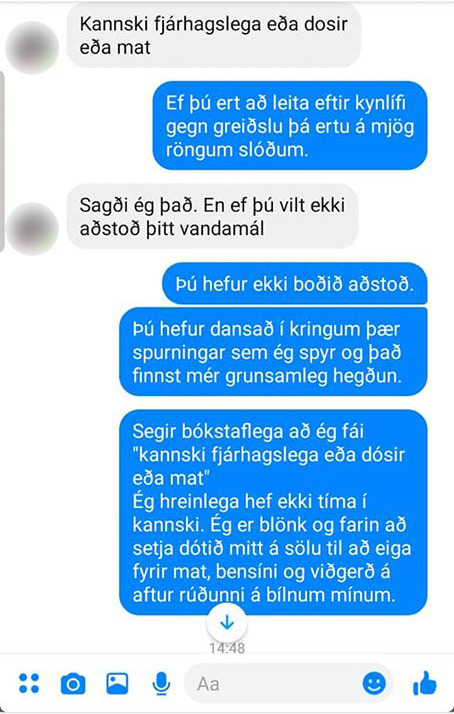The width and height of the screenshot is (454, 714).
Task: Tap the microphone voice message icon
Action: [161, 683]
